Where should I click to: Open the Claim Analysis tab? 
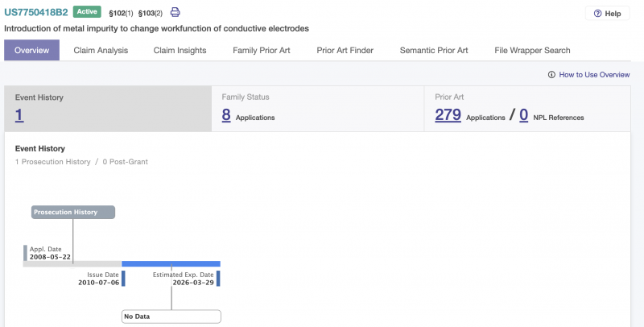tap(101, 50)
